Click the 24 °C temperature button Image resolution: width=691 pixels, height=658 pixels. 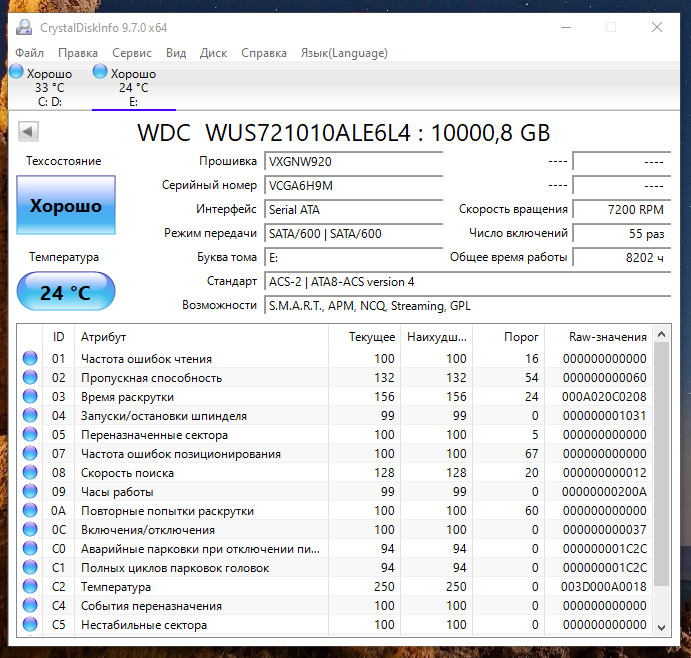66,293
